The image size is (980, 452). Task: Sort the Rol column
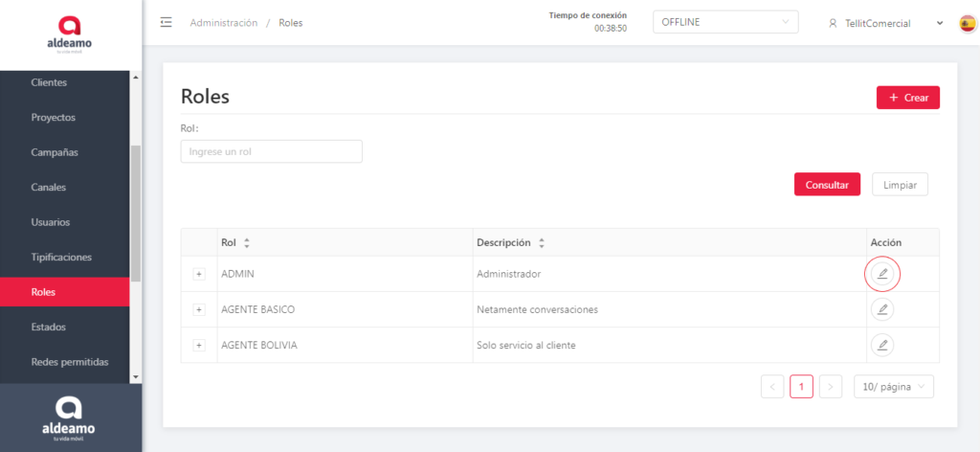[247, 243]
